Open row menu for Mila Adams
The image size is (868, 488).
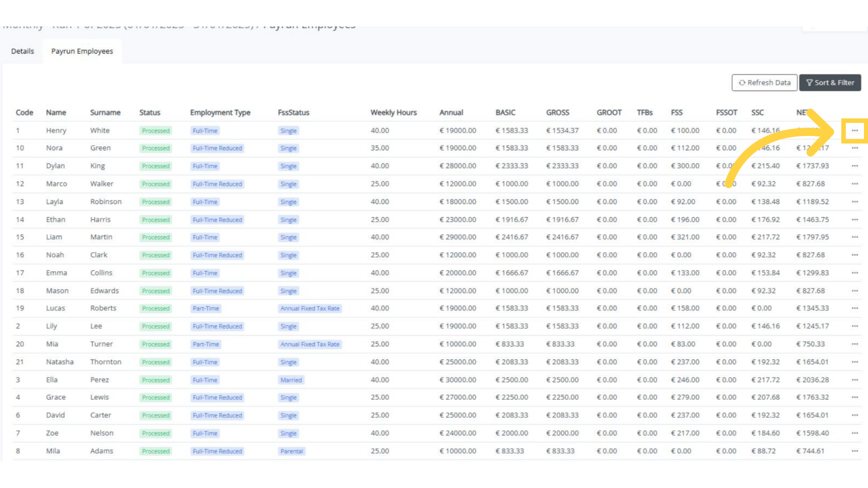[x=854, y=451]
